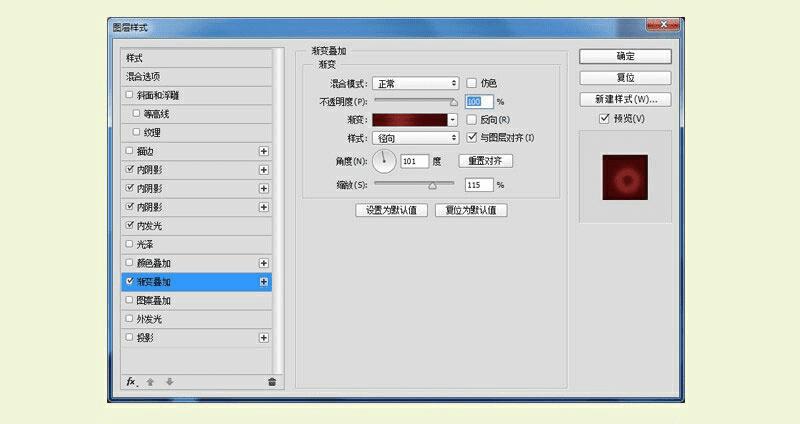The height and width of the screenshot is (424, 800).
Task: Click the move effect up arrow icon
Action: (x=150, y=382)
